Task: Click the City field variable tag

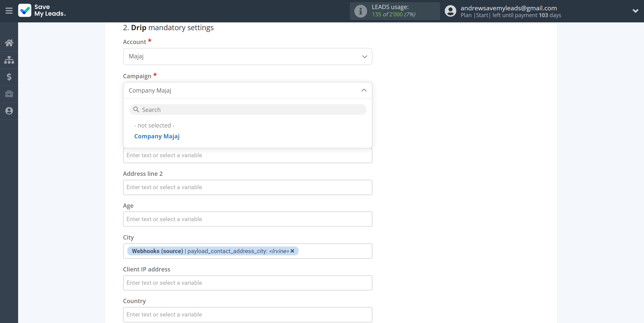Action: (x=213, y=251)
